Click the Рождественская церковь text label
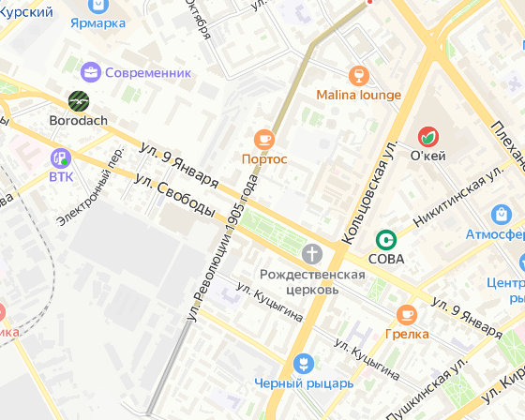The height and width of the screenshot is (420, 525). pyautogui.click(x=312, y=281)
